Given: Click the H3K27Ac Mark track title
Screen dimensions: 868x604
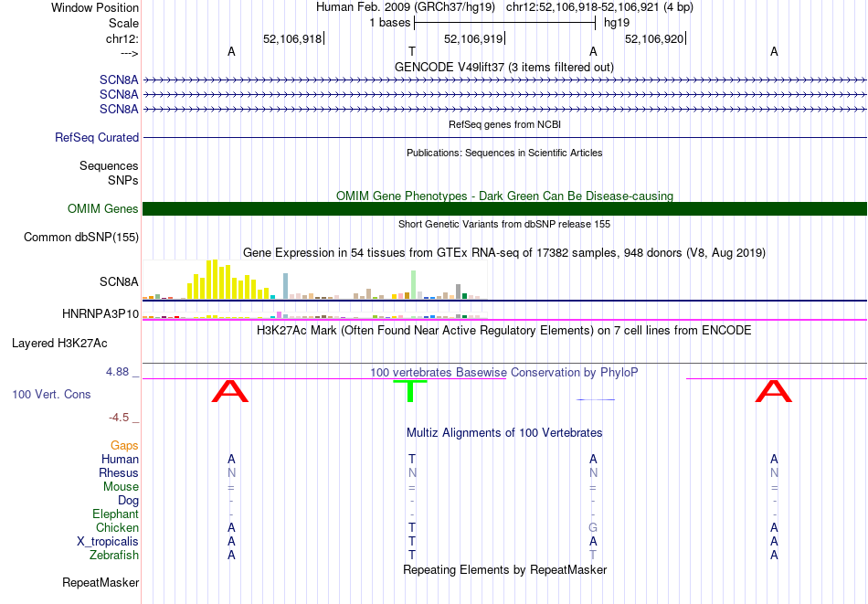Looking at the screenshot, I should click(504, 331).
